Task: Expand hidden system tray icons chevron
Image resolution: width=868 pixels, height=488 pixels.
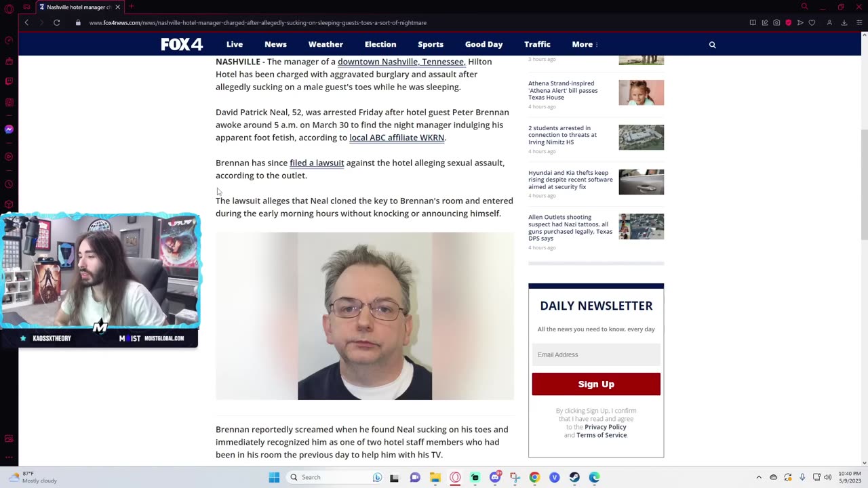Action: click(x=759, y=477)
